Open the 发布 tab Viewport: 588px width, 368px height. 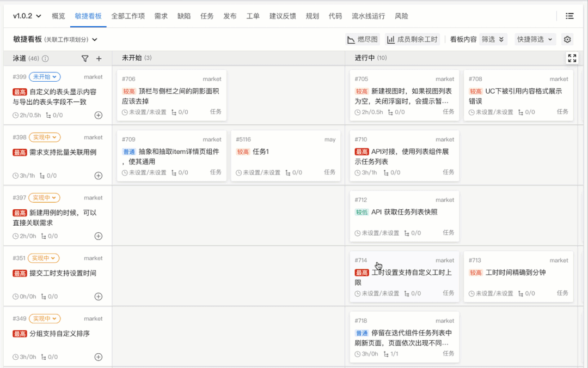[x=230, y=16]
